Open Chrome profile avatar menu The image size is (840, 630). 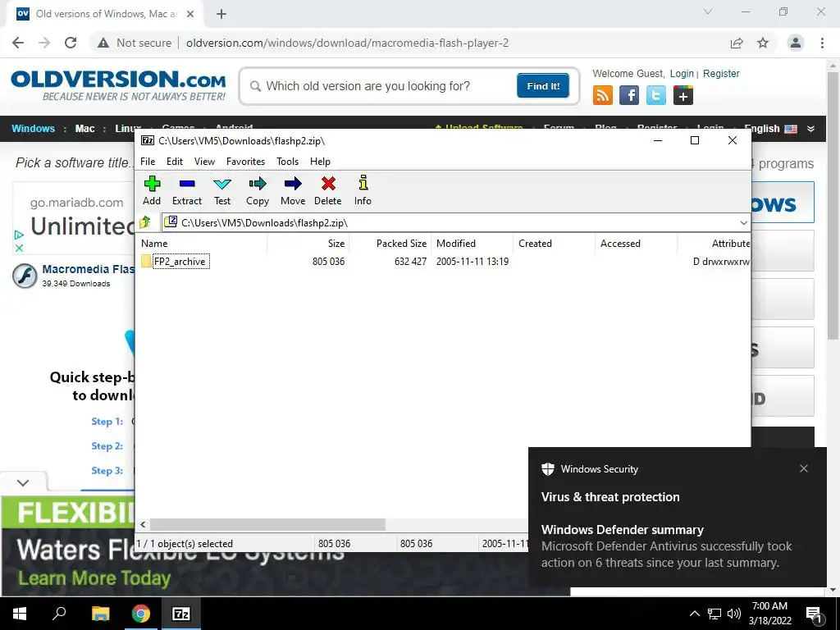(x=796, y=43)
